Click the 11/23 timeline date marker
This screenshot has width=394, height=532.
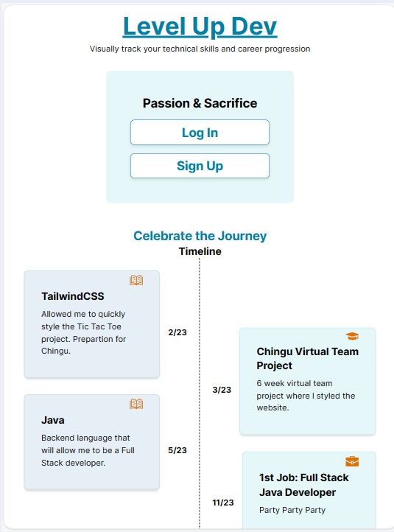[x=223, y=503]
